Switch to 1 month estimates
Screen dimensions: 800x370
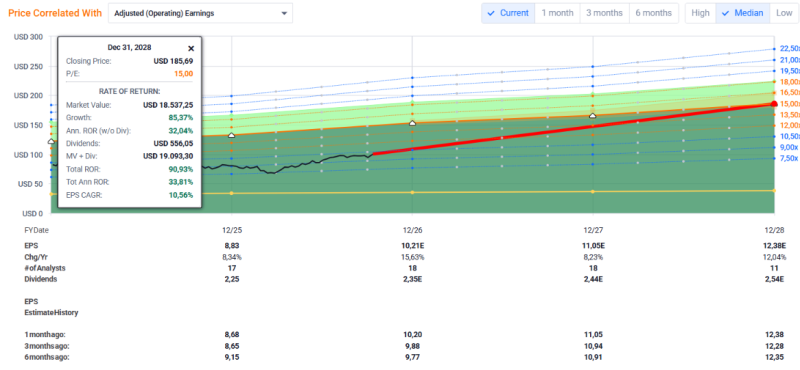(557, 13)
